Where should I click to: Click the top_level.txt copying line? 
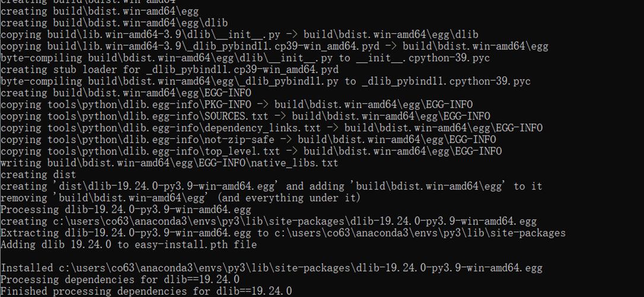point(251,151)
